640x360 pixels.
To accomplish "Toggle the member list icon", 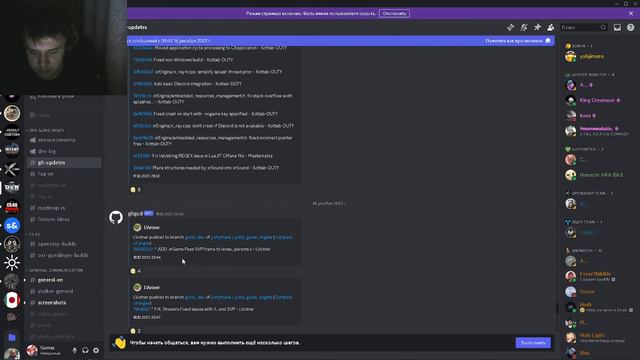I will (x=551, y=27).
